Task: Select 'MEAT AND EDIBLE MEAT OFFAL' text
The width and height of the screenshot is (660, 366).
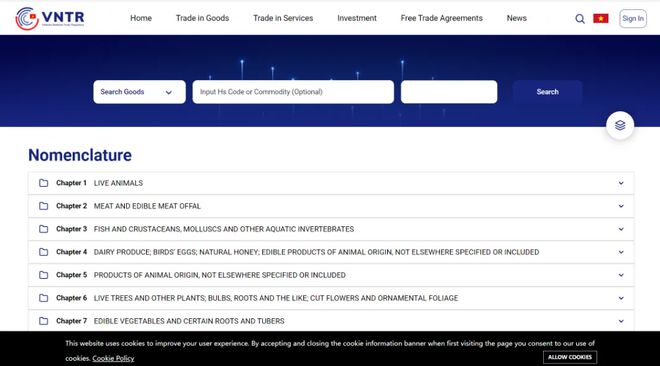Action: 147,206
